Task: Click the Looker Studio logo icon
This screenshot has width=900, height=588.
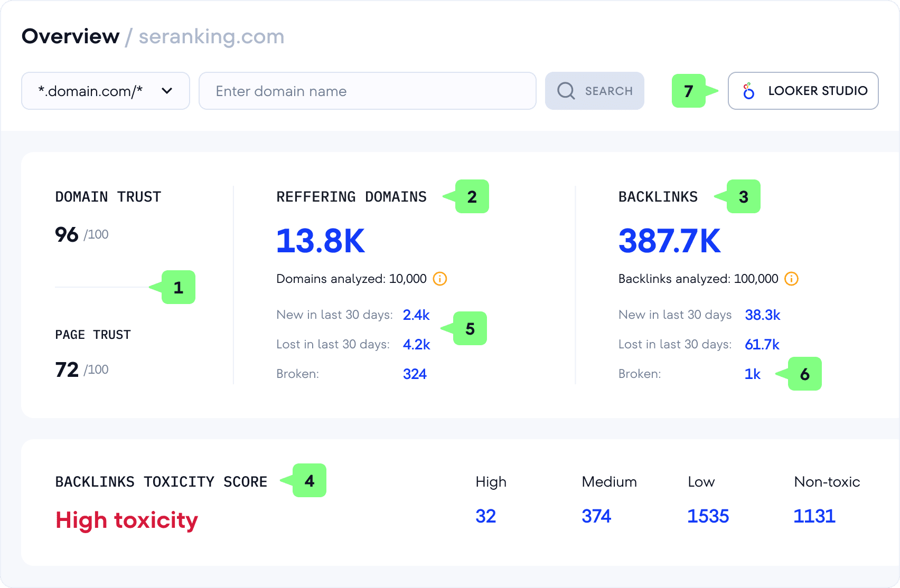Action: coord(748,91)
